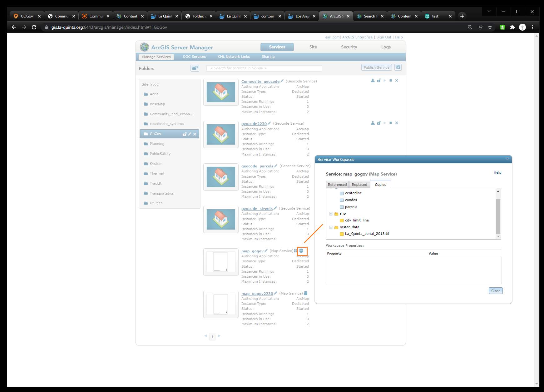The width and height of the screenshot is (544, 392).
Task: Stop the geocode2230 service
Action: click(x=391, y=123)
